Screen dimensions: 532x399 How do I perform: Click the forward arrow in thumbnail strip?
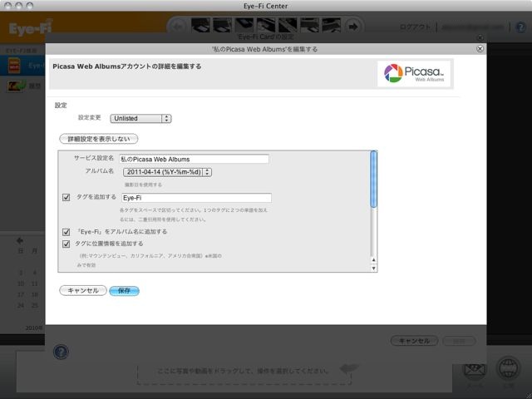pyautogui.click(x=353, y=26)
